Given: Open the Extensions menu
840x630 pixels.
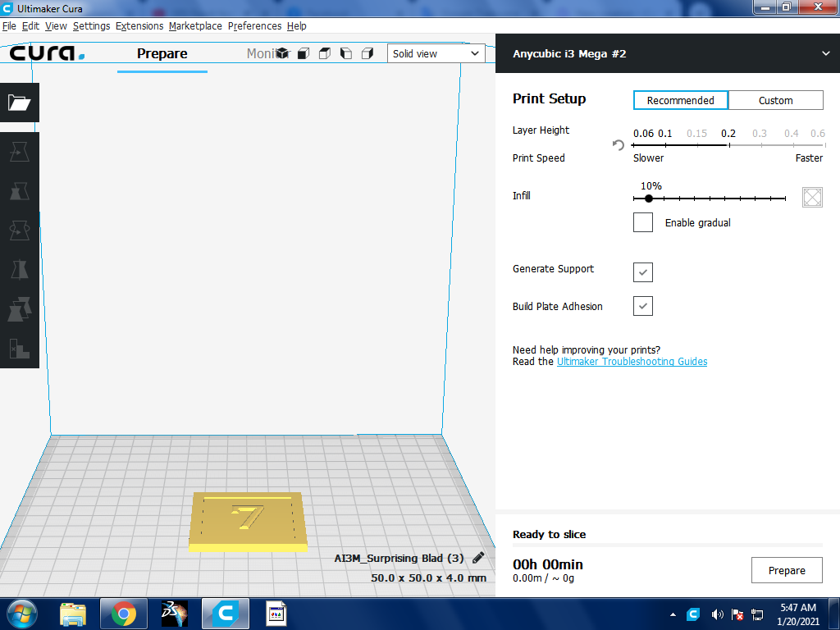Looking at the screenshot, I should 139,25.
